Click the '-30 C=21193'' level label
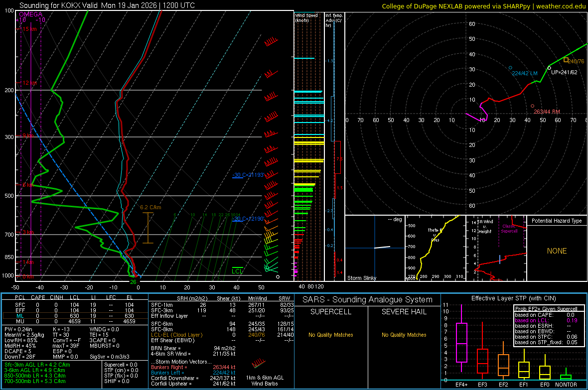Image resolution: width=588 pixels, height=390 pixels. tap(248, 175)
